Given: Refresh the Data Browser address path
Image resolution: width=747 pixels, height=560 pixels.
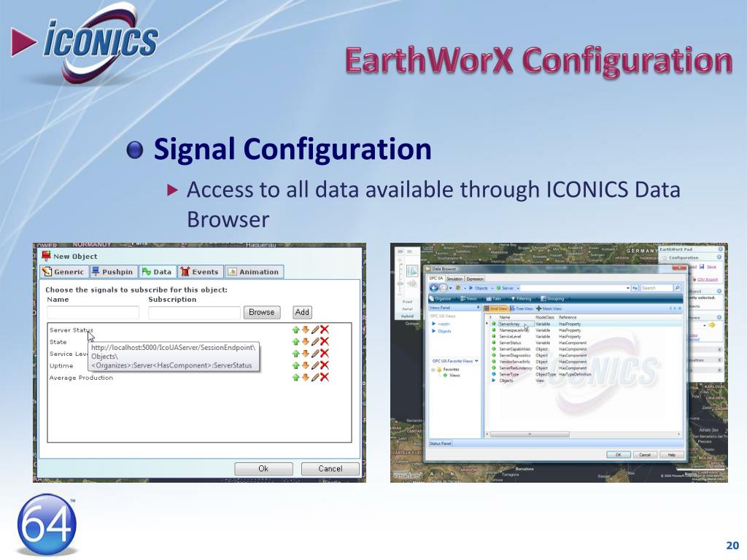Looking at the screenshot, I should point(635,288).
